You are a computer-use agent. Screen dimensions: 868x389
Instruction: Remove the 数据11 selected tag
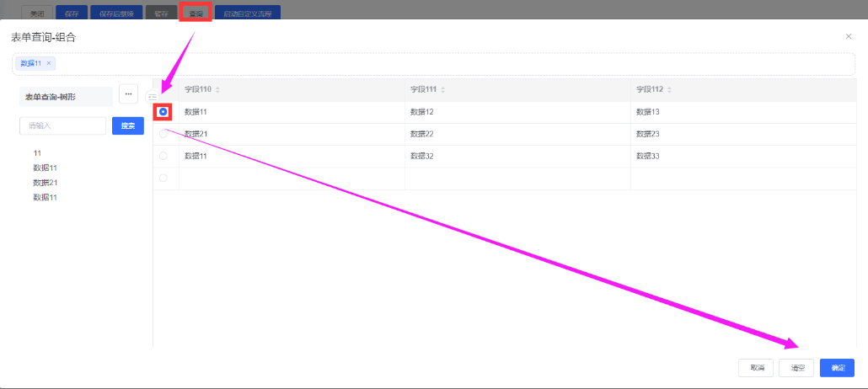click(x=49, y=63)
